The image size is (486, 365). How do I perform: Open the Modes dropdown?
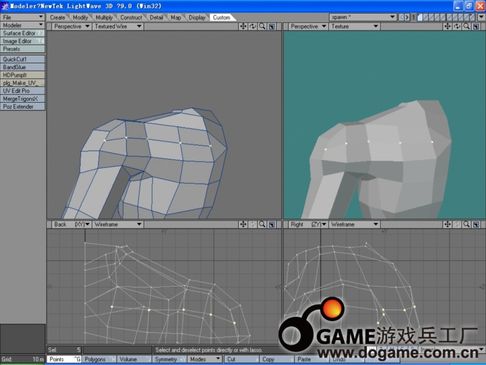(204, 359)
